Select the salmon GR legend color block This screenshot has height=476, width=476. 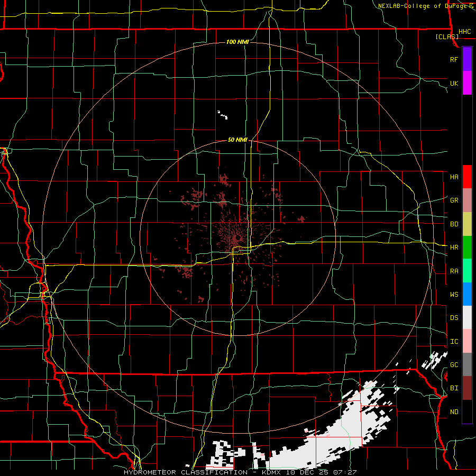coord(467,200)
